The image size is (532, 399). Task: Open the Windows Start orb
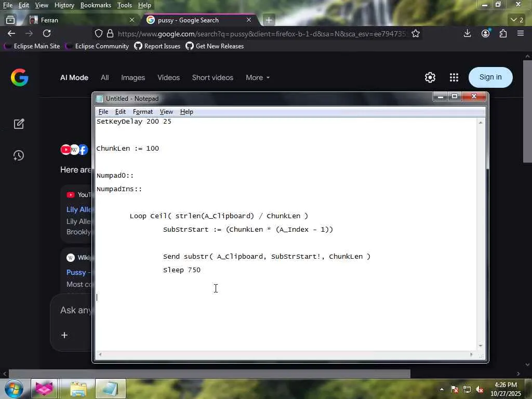click(x=14, y=389)
